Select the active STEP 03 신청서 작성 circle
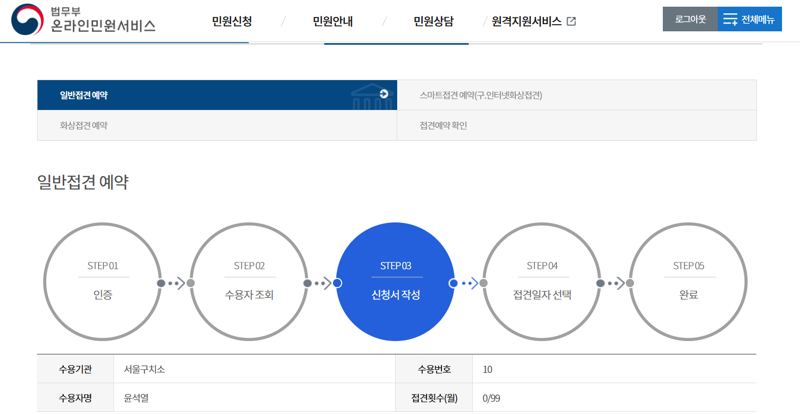800x414 pixels. point(395,282)
